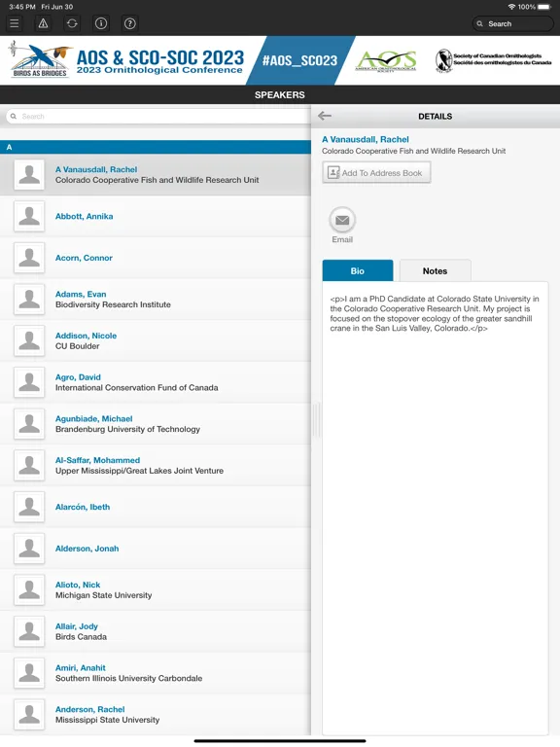Tap the back arrow in Details
The width and height of the screenshot is (560, 747).
(x=325, y=116)
